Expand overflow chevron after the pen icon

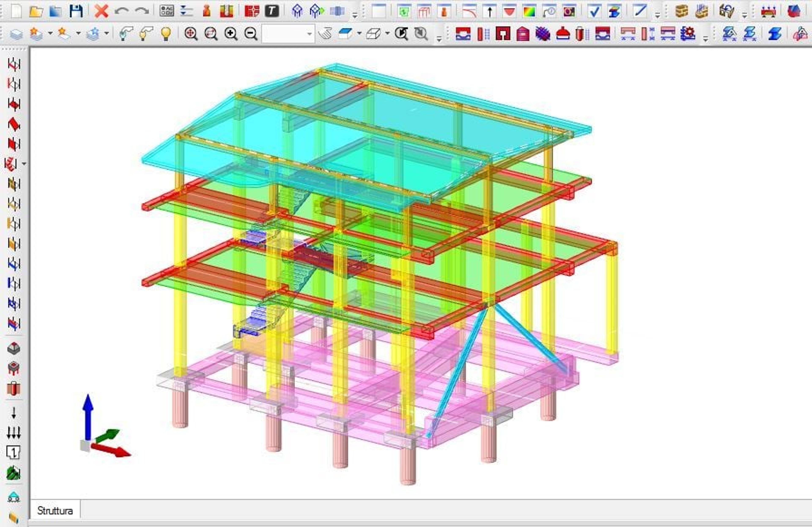657,15
